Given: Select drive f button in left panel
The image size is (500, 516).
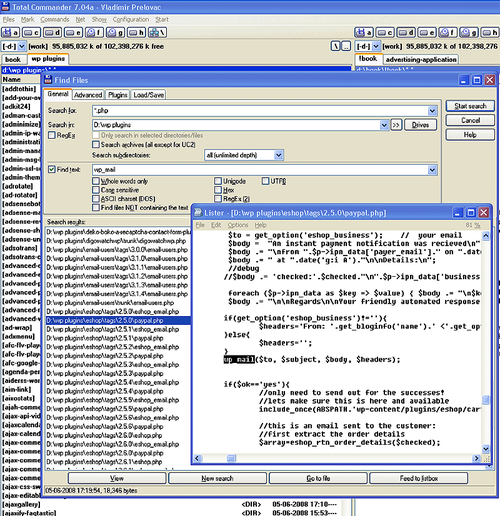Looking at the screenshot, I should 94,32.
